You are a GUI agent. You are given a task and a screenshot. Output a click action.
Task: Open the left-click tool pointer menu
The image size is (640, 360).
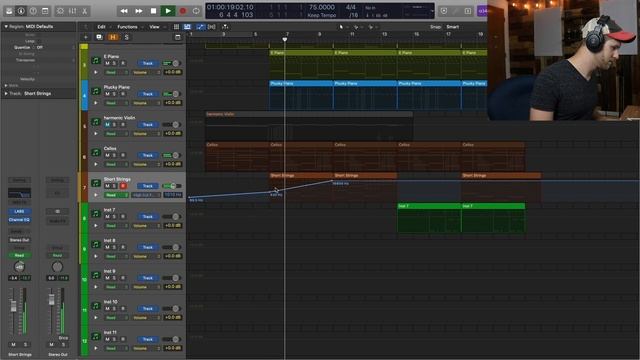click(x=342, y=27)
